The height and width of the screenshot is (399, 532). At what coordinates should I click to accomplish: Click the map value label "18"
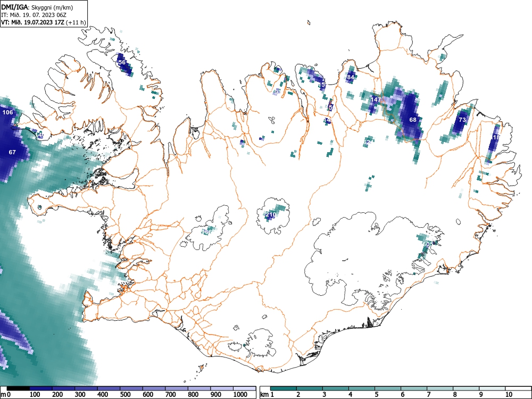pyautogui.click(x=496, y=137)
